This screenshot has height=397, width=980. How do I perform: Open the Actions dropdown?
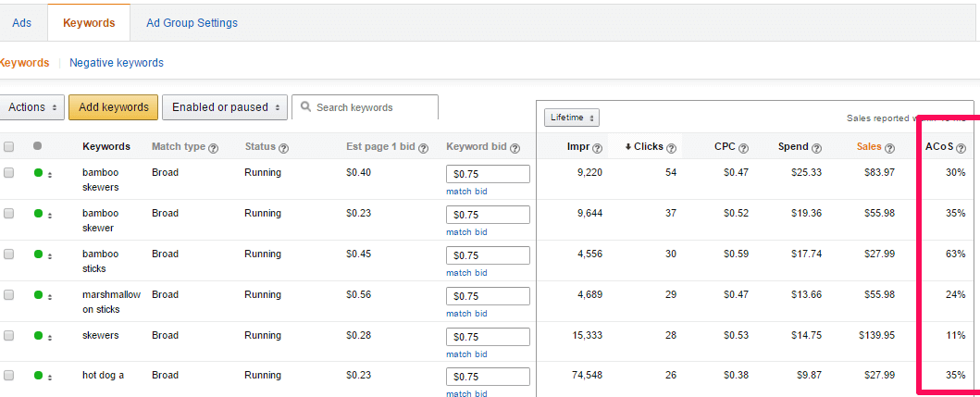[32, 107]
